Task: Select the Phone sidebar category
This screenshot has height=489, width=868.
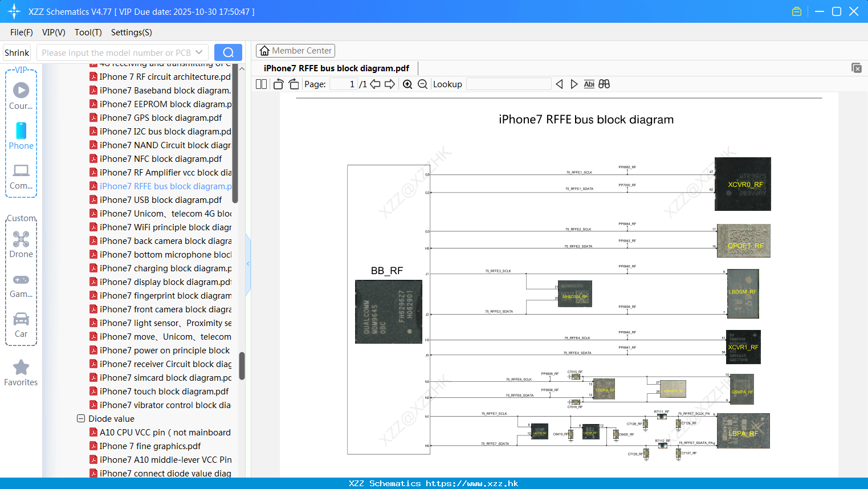Action: 21,136
